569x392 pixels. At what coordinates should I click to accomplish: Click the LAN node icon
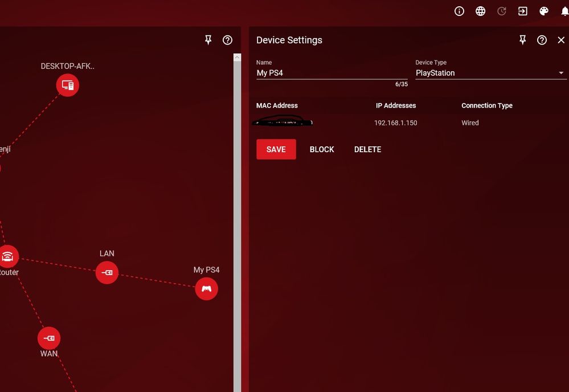[107, 272]
